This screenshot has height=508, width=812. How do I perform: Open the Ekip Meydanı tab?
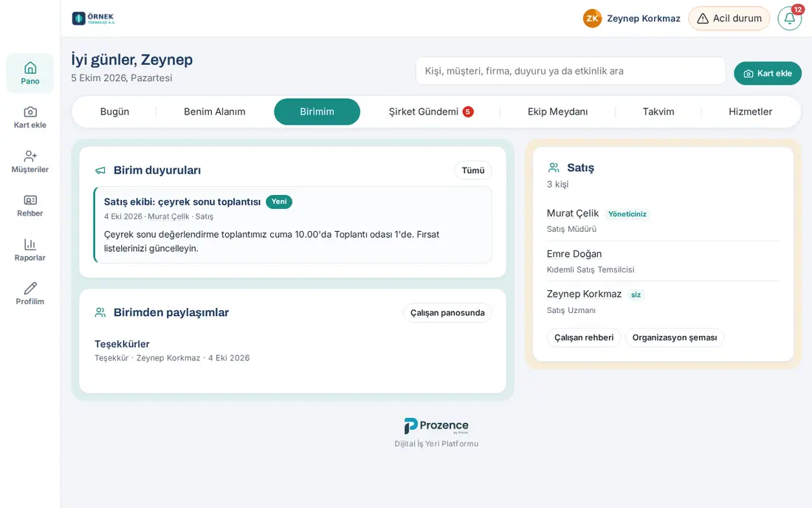[557, 111]
